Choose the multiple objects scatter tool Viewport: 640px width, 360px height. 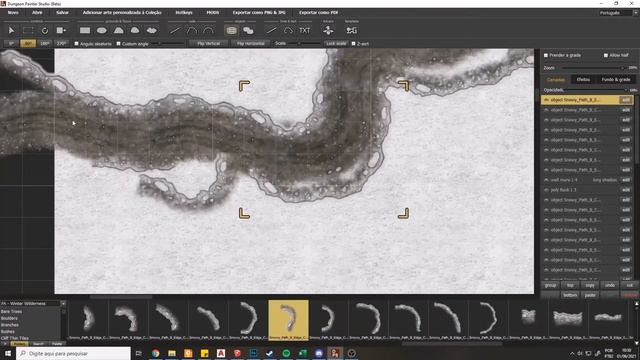(x=248, y=30)
